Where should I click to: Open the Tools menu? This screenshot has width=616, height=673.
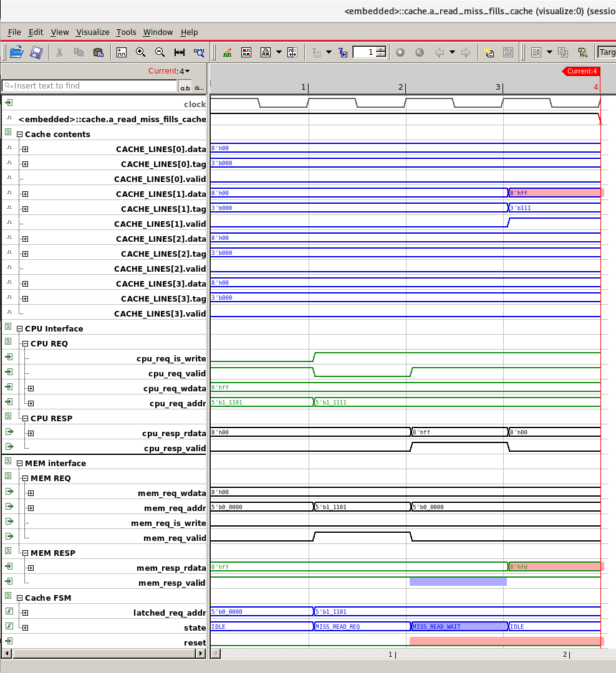click(127, 32)
